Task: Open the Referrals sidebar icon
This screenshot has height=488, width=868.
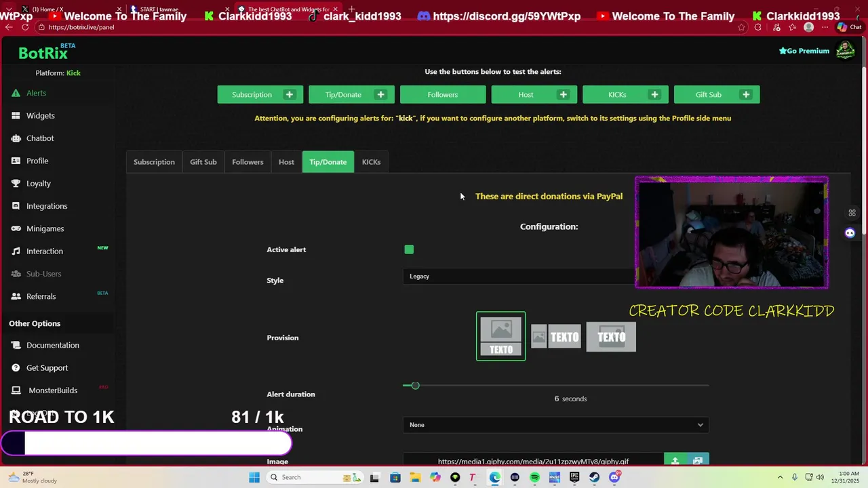Action: (16, 296)
